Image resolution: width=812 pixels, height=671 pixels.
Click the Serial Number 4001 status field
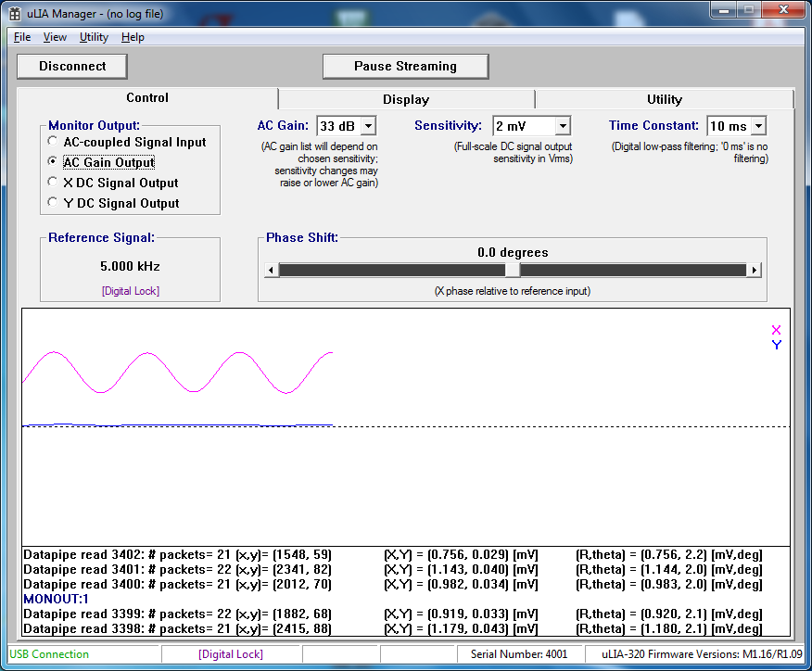coord(520,653)
